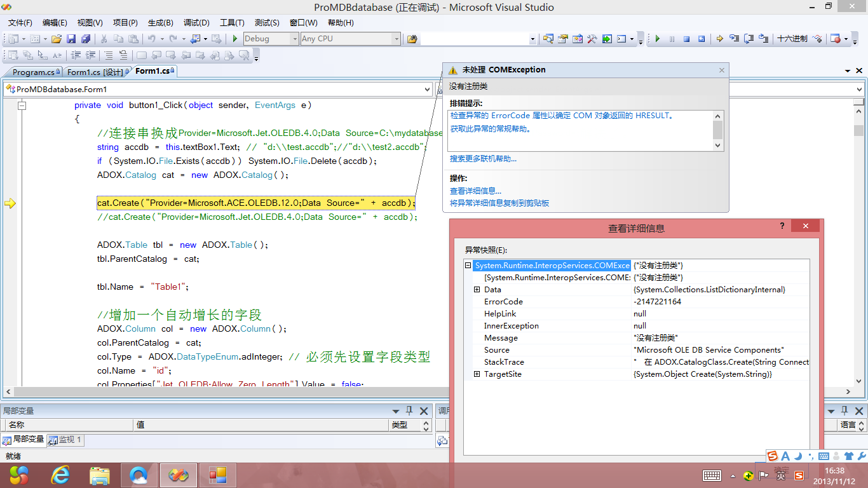Open the ProMDBdatabase.Form1 class dropdown
The height and width of the screenshot is (488, 868).
point(428,90)
